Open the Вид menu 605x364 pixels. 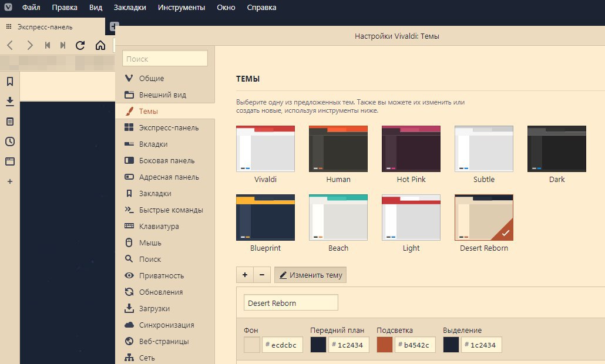click(x=96, y=7)
